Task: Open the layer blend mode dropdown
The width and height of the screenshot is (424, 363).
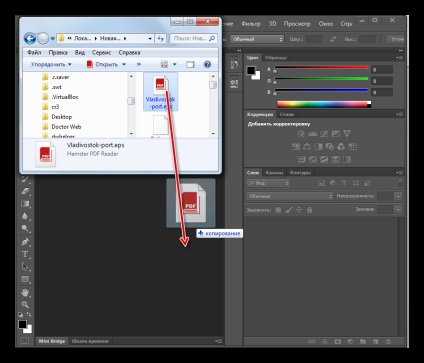Action: click(290, 196)
